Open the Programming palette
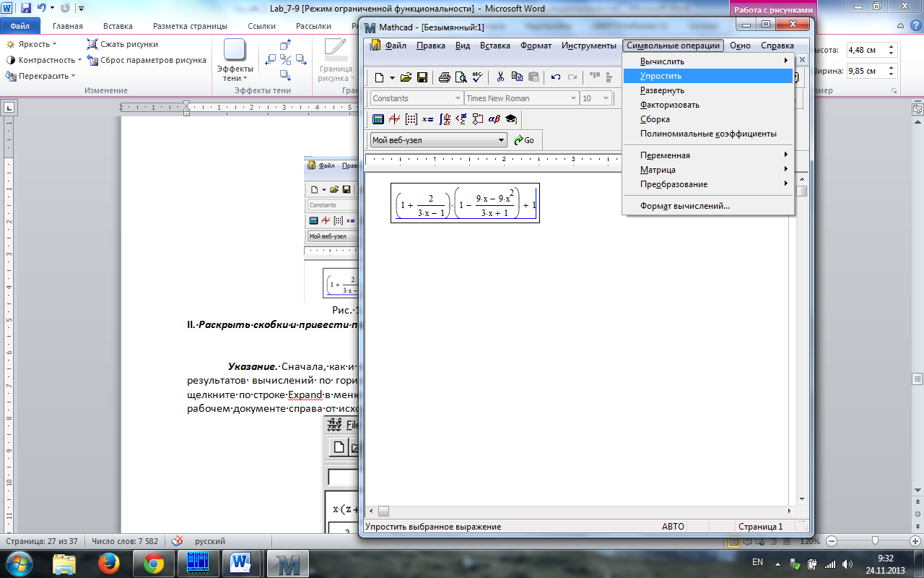Viewport: 924px width, 578px height. (x=477, y=119)
